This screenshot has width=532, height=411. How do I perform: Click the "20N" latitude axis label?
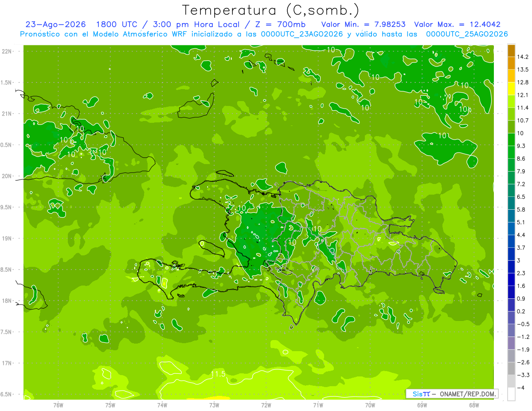(7, 176)
